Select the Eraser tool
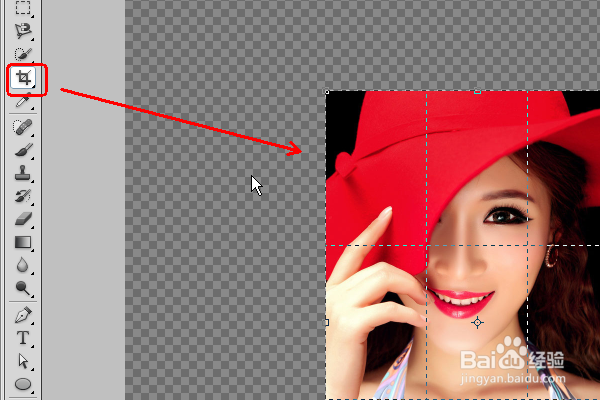600x400 pixels. tap(23, 219)
